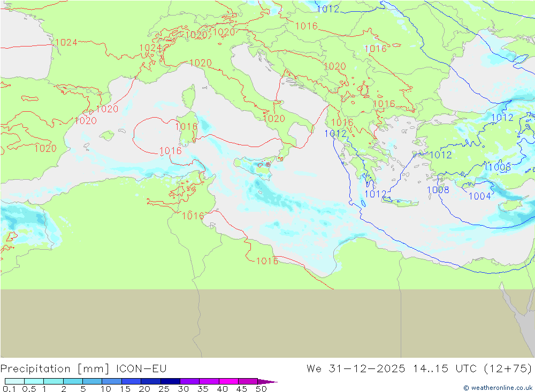Click the legend swatch between 10 and 15

click(112, 381)
